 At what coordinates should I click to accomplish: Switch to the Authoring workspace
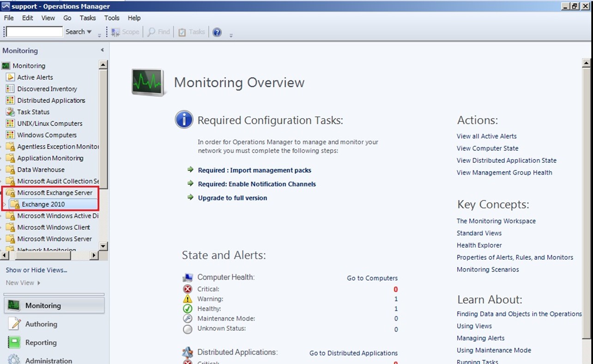(54, 324)
